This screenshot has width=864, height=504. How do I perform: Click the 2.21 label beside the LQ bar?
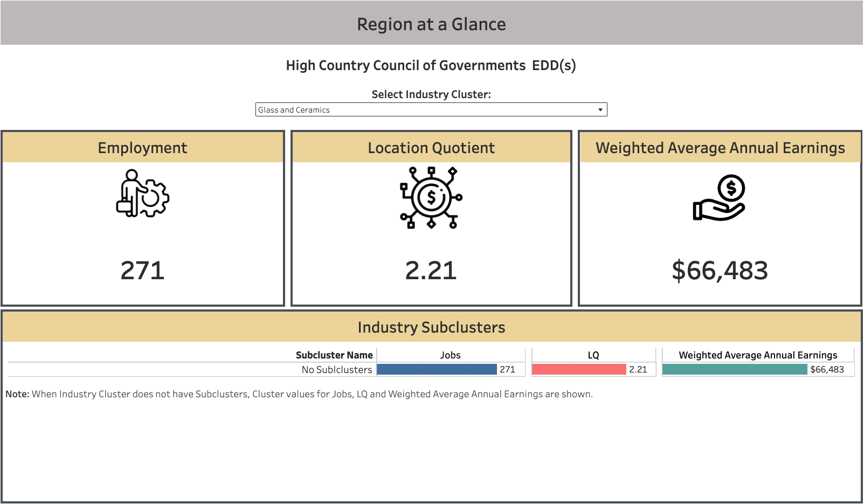coord(638,369)
